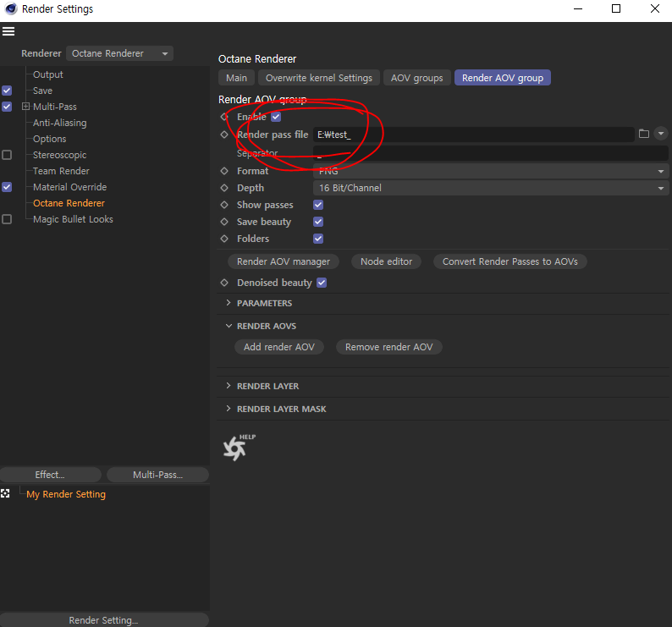Toggle the Save beauty checkbox
Viewport: 672px width, 627px height.
(318, 222)
